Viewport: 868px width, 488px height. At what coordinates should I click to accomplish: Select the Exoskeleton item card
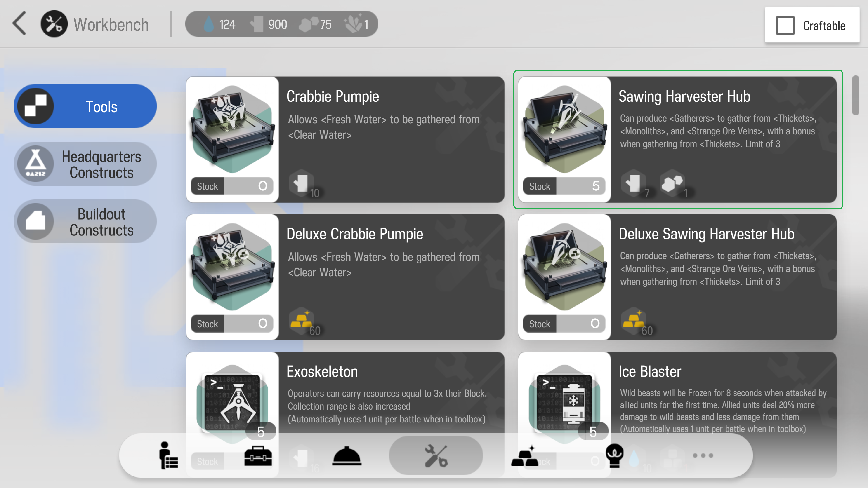point(345,392)
